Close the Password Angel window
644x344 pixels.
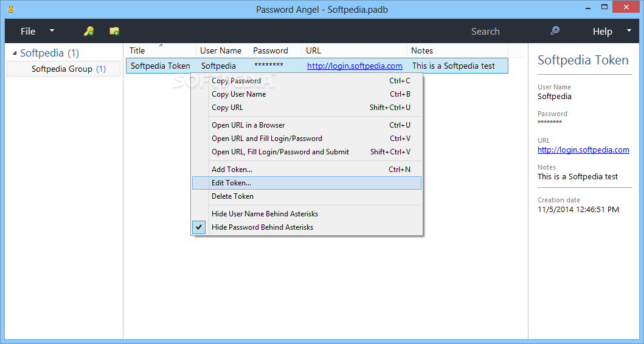(x=626, y=7)
